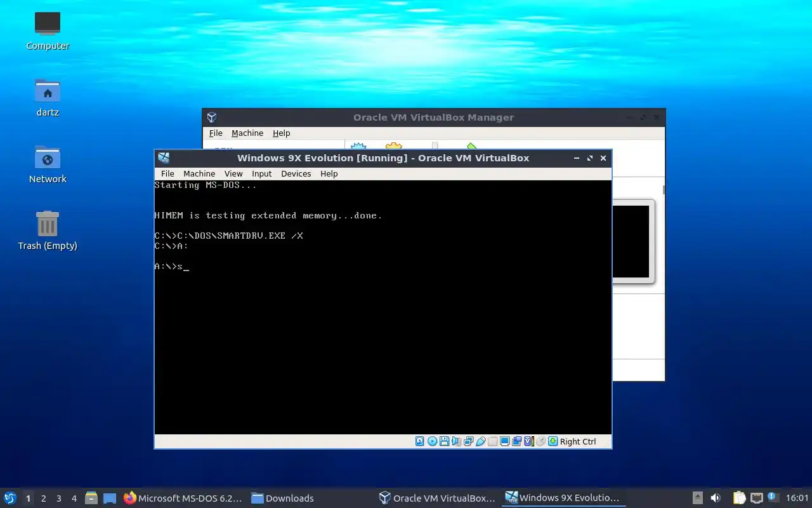Click the VM preview thumbnail in VirtualBox Manager

pyautogui.click(x=631, y=241)
